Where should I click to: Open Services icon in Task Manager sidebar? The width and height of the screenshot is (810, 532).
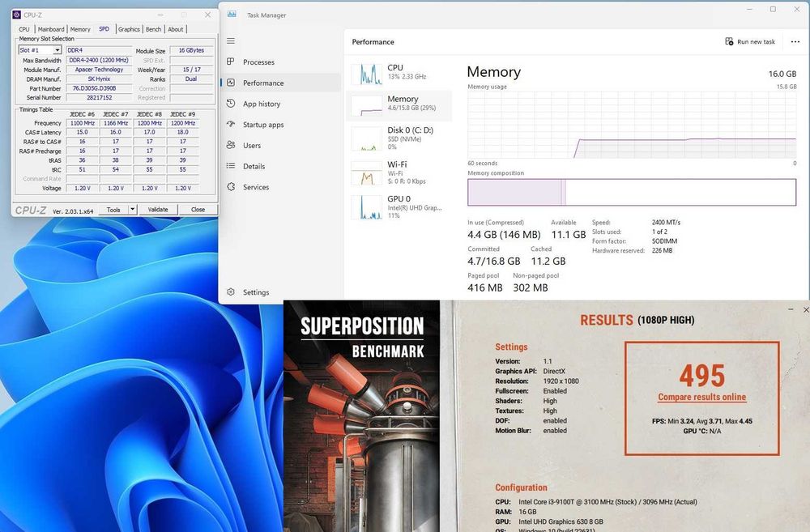pyautogui.click(x=231, y=187)
